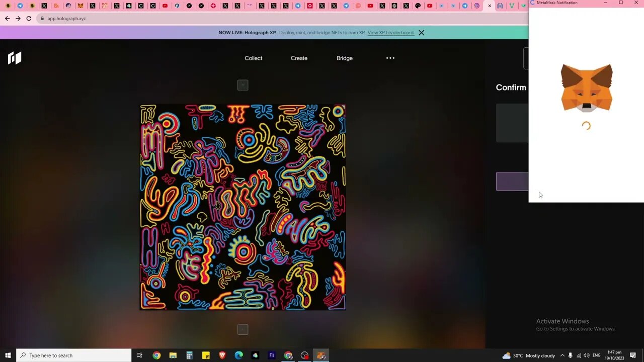This screenshot has width=644, height=362.
Task: Go forward in the browser
Action: tap(18, 18)
